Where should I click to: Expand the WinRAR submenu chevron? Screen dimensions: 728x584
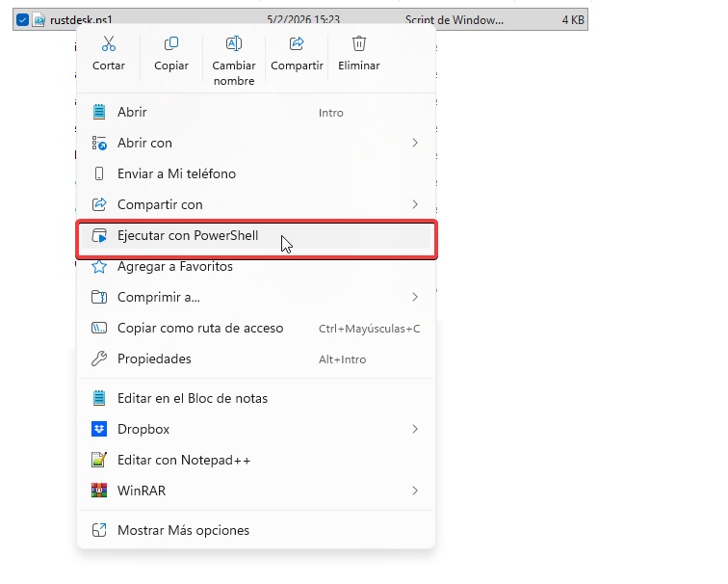pyautogui.click(x=415, y=491)
